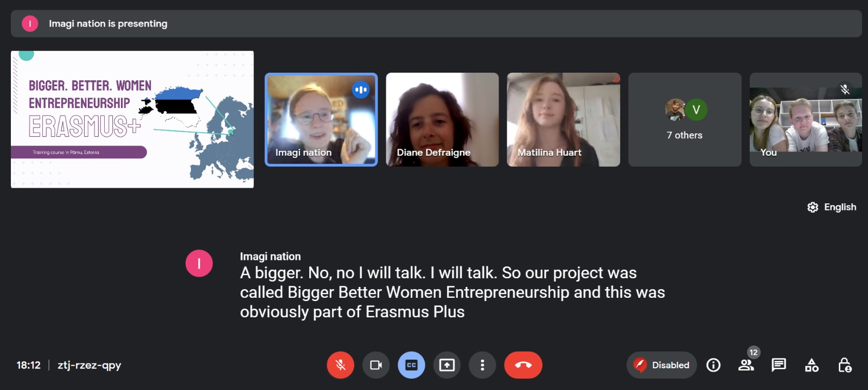This screenshot has height=390, width=868.
Task: Click the Disabled noise cancellation pill
Action: (661, 365)
